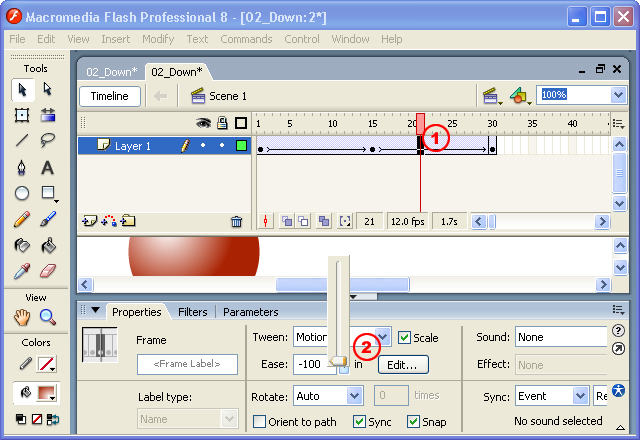The height and width of the screenshot is (440, 640).
Task: Delete layer with the trash icon
Action: pyautogui.click(x=236, y=221)
